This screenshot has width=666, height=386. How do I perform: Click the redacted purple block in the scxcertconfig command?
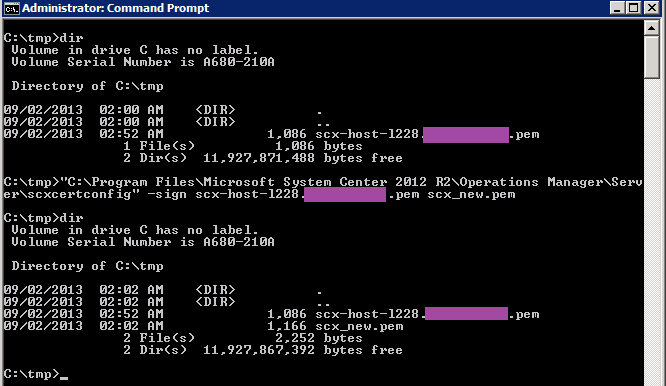[x=345, y=194]
